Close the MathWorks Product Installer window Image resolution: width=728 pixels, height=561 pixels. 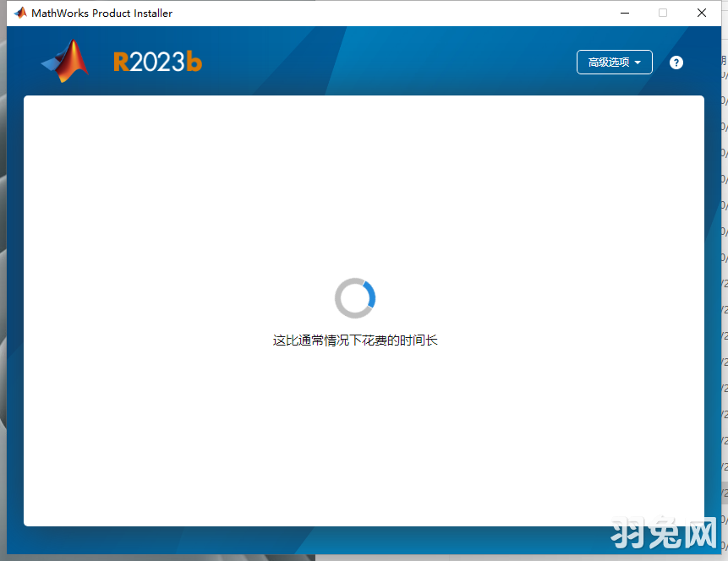coord(702,13)
